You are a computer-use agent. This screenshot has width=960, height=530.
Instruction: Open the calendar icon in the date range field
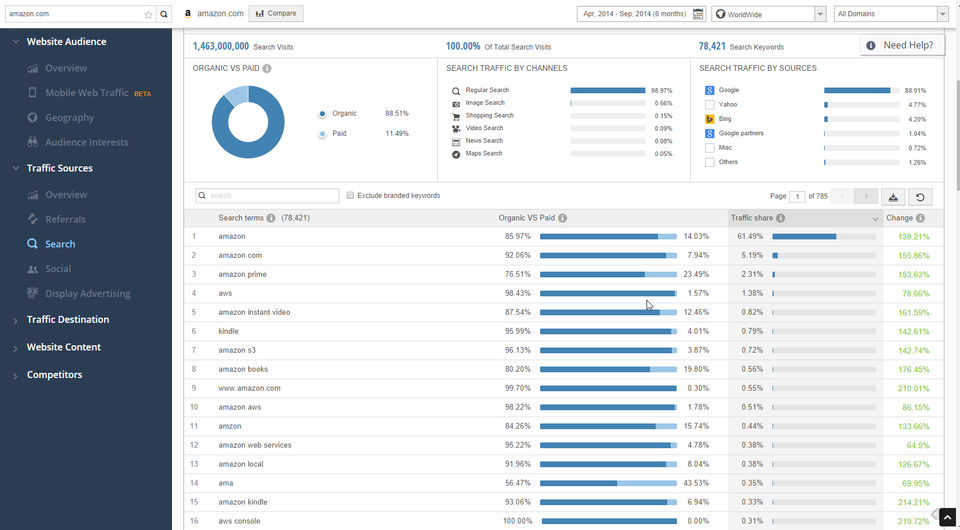[698, 14]
